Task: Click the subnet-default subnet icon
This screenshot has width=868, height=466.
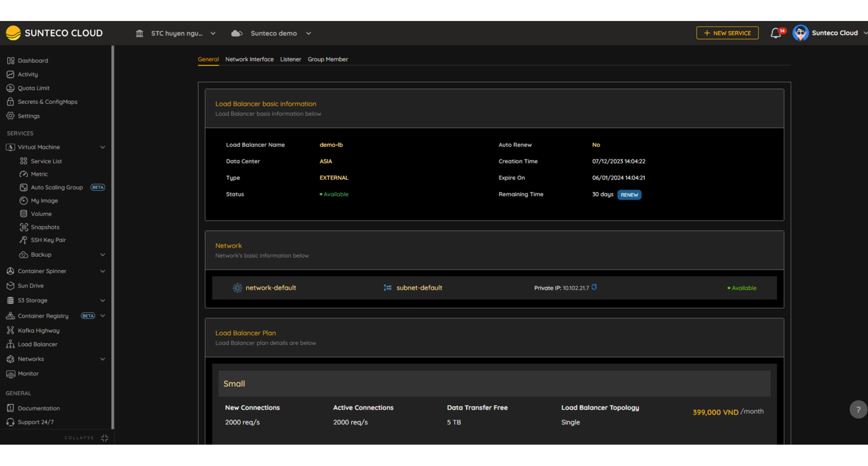Action: (387, 288)
